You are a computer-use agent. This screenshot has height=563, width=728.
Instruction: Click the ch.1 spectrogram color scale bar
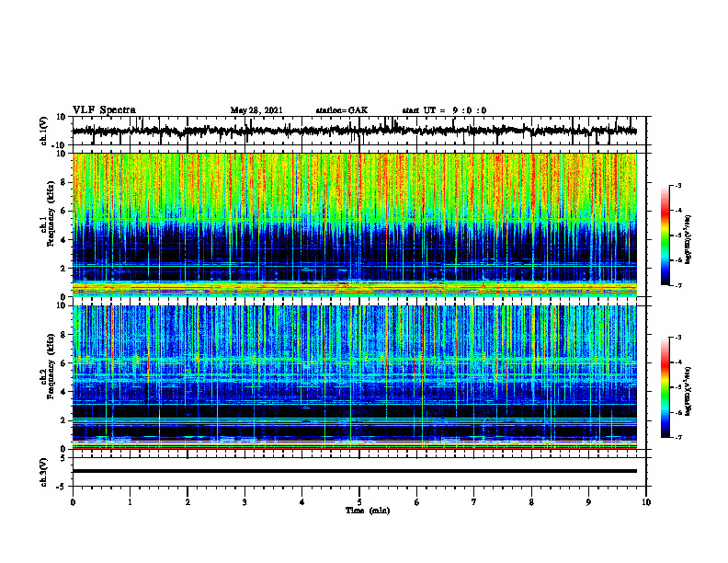665,236
